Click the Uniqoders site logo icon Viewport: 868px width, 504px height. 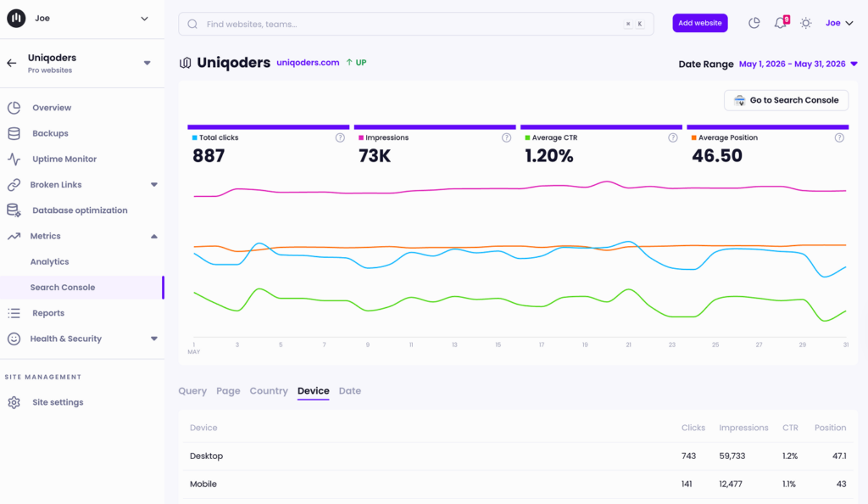tap(186, 63)
